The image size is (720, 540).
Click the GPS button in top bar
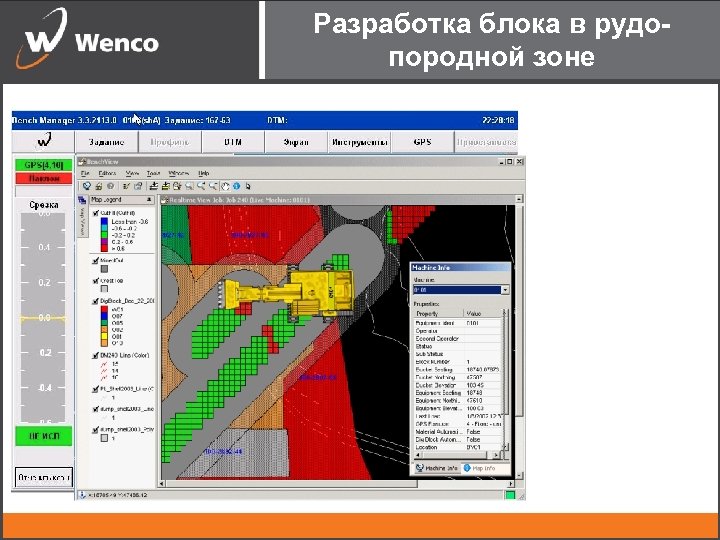[x=422, y=142]
